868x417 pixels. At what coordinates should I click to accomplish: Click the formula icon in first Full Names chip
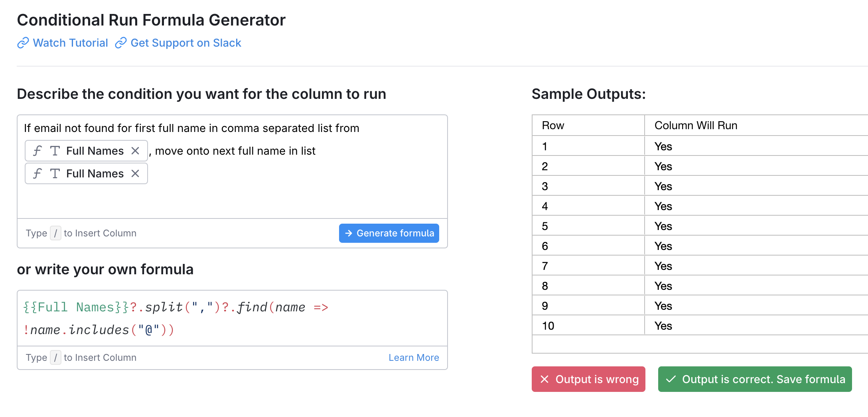(x=37, y=151)
